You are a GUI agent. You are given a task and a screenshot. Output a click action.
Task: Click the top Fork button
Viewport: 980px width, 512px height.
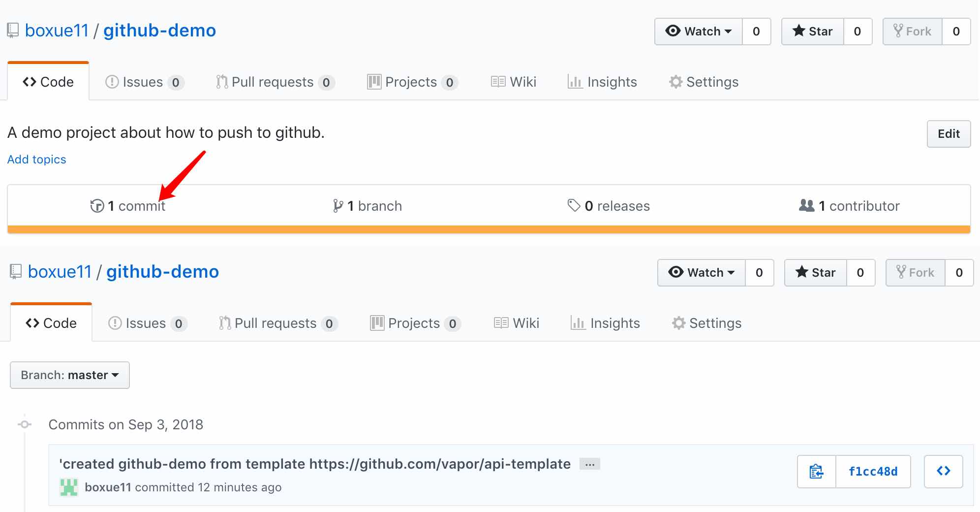pos(913,32)
